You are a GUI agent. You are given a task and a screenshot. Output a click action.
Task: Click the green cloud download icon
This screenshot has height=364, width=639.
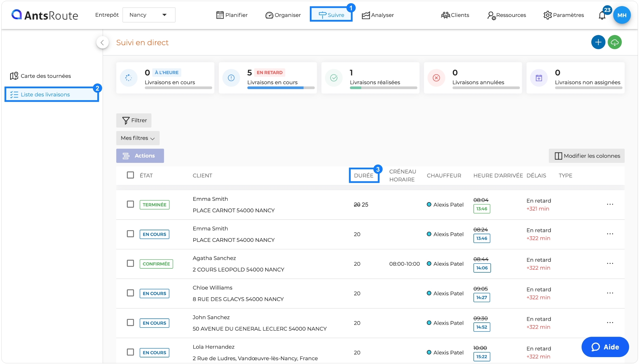click(614, 42)
